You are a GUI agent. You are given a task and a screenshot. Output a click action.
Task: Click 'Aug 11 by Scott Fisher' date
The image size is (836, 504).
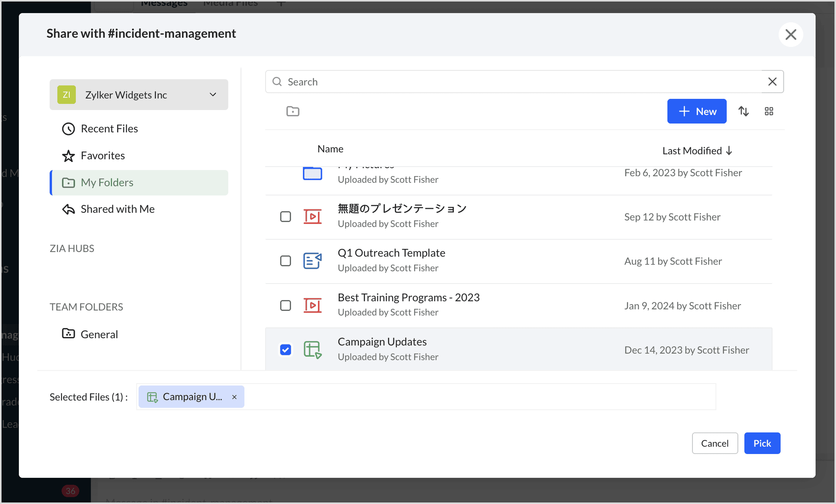(673, 261)
